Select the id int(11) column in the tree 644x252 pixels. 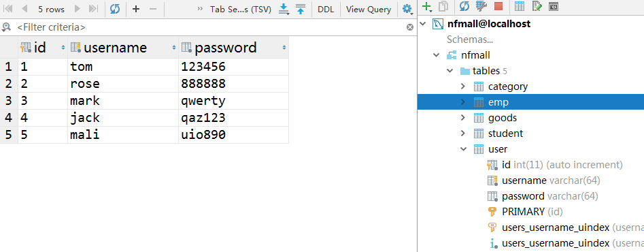(x=562, y=165)
